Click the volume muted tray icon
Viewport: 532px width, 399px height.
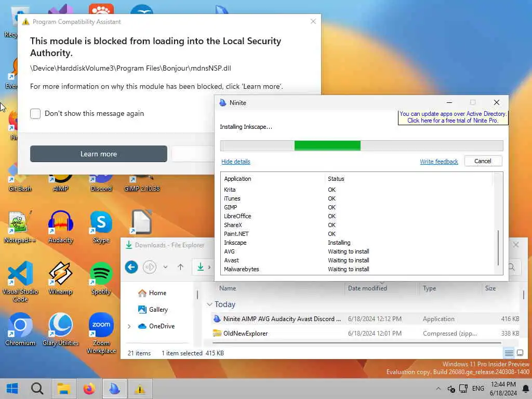tap(451, 389)
